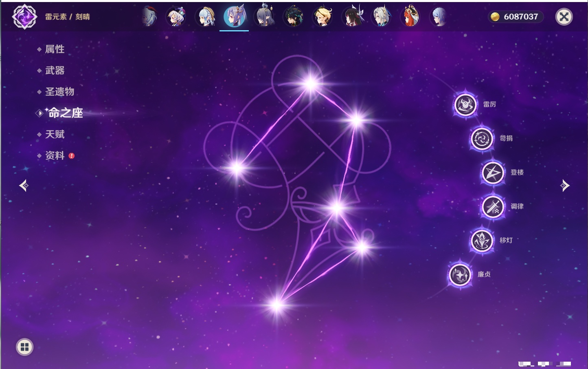Open 资料 profile tab with red alert

55,155
